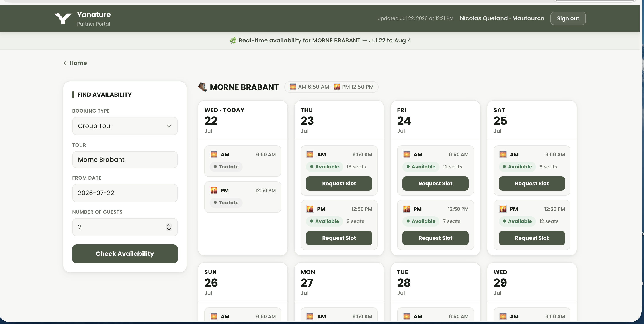
Task: Request Slot for Thu 23 PM tour
Action: 339,238
